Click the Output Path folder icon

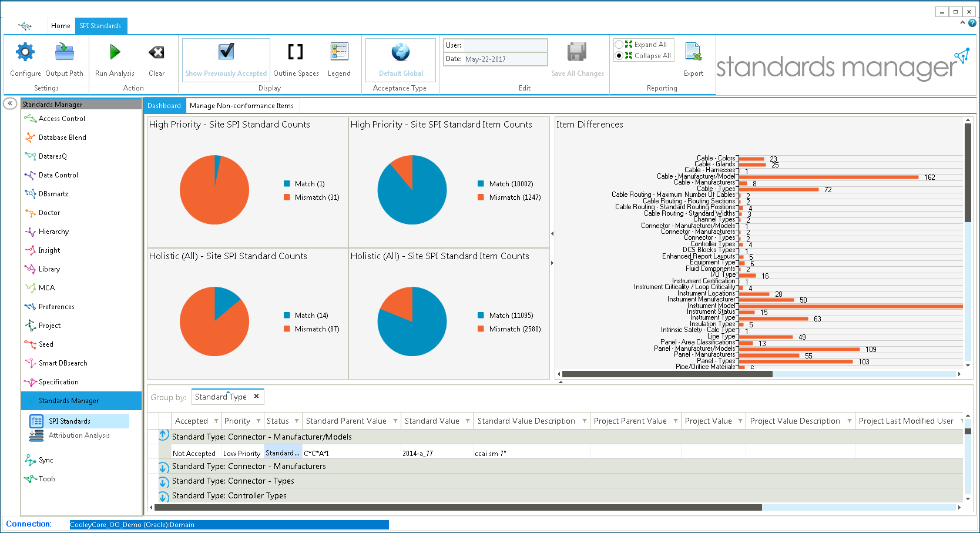click(x=64, y=52)
